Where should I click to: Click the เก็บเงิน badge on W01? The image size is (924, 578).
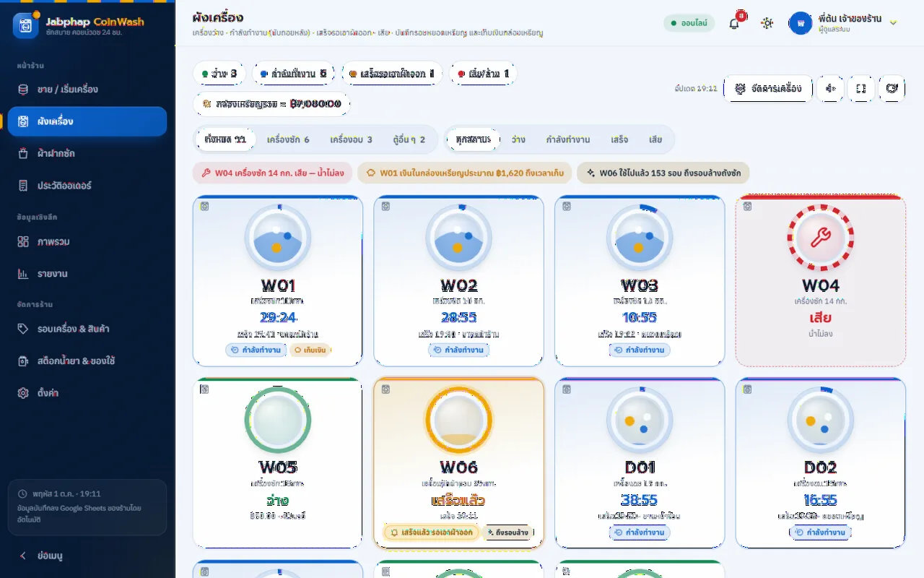310,350
